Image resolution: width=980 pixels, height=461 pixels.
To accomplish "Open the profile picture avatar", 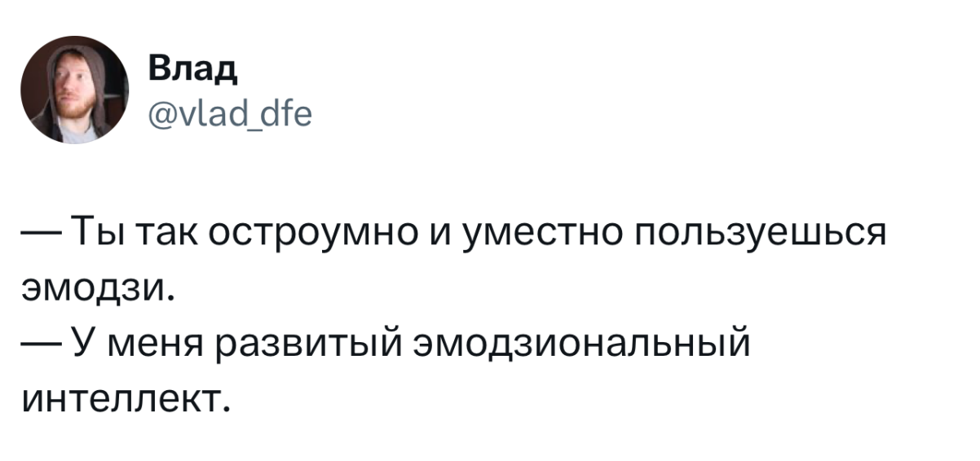I will (74, 90).
